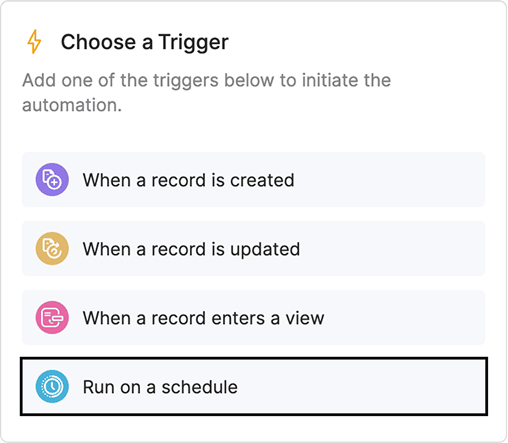Select the "When a record is created" trigger
508x443 pixels.
pos(253,180)
